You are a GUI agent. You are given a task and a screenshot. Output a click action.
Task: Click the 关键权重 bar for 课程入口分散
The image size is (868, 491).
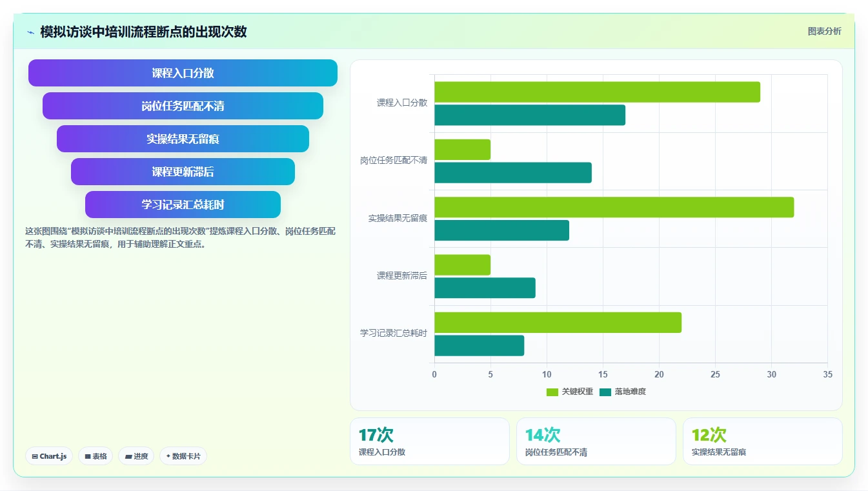point(597,92)
